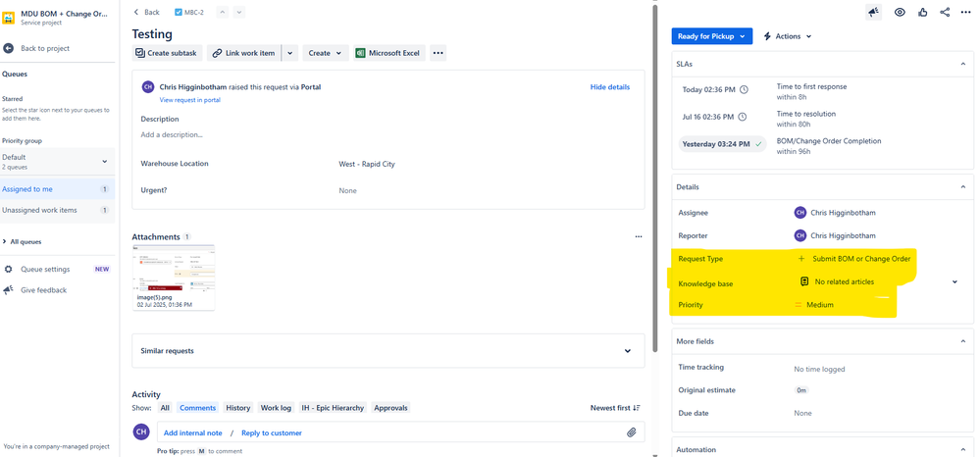Expand the Similar requests panel
The height and width of the screenshot is (457, 980).
point(628,351)
